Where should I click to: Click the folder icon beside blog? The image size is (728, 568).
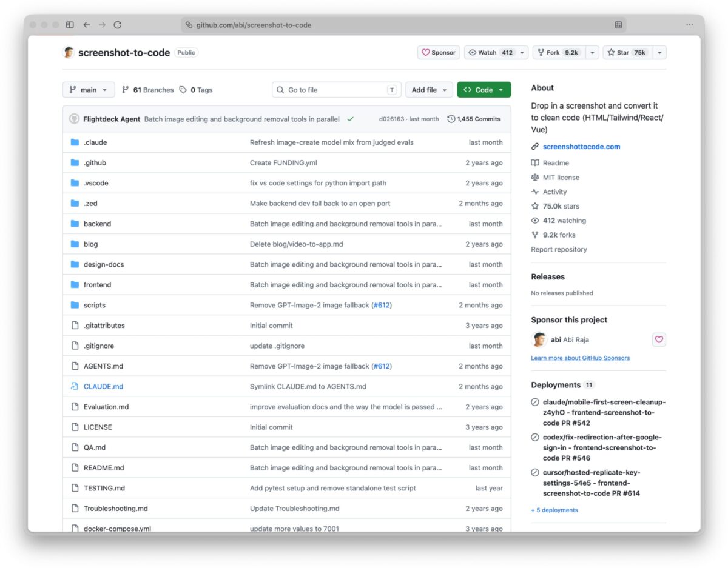tap(75, 244)
